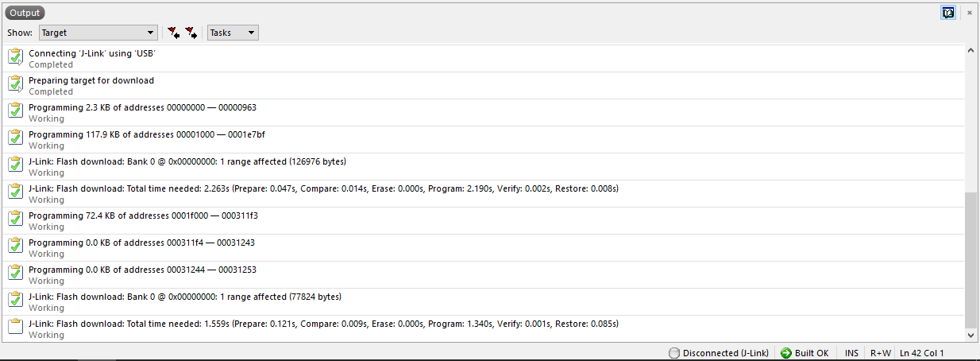This screenshot has height=361, width=980.
Task: Click the Connecting 'J-Link' task status icon
Action: coord(15,58)
